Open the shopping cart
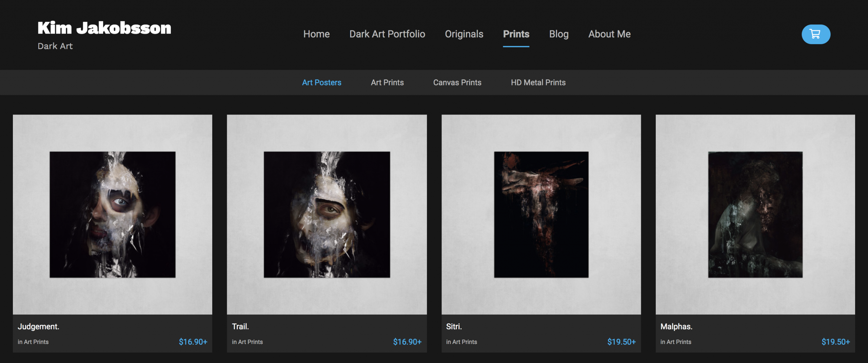This screenshot has height=363, width=868. pos(816,34)
